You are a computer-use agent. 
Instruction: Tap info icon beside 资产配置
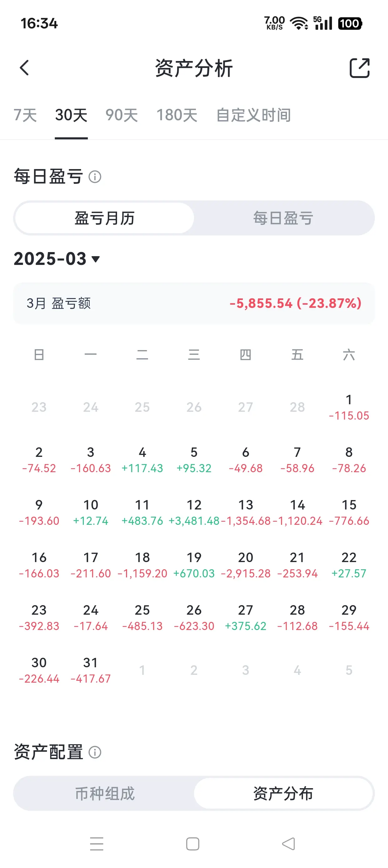coord(94,752)
